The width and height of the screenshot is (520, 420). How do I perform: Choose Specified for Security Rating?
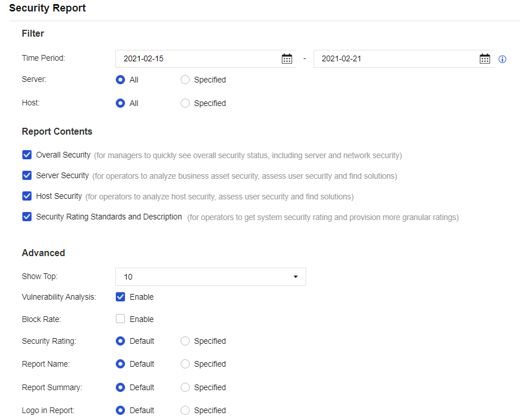pos(185,341)
